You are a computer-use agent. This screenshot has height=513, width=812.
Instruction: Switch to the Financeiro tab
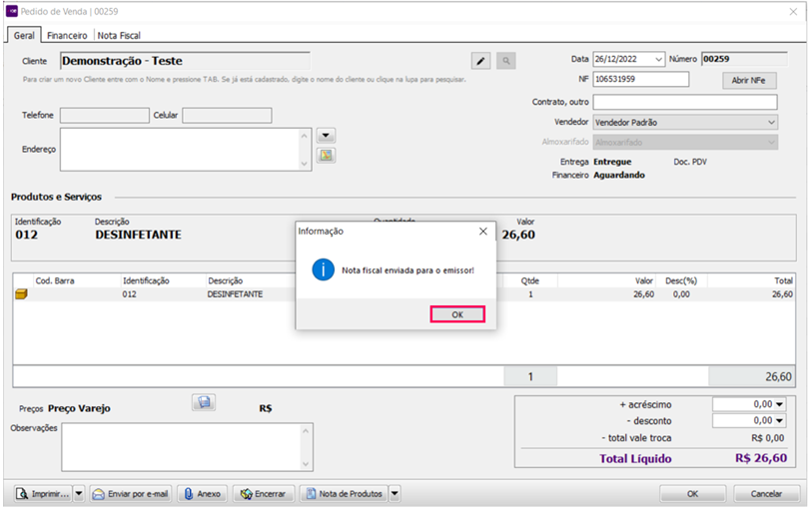[67, 35]
